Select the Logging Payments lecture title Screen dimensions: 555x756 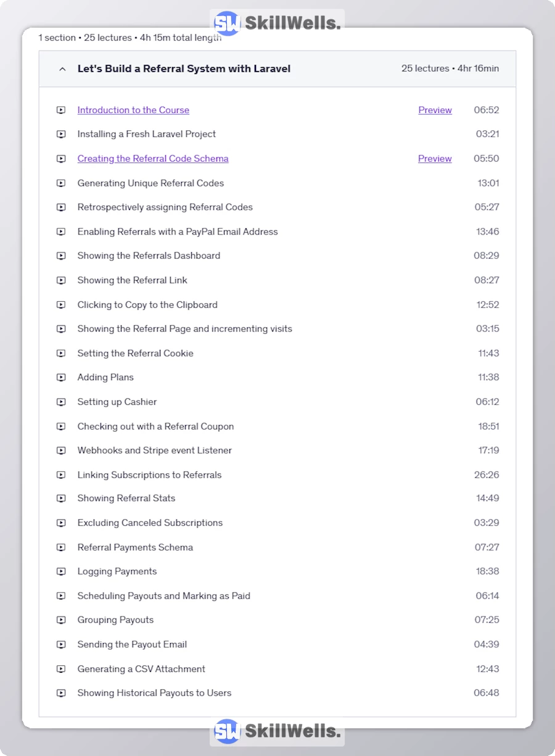click(117, 571)
